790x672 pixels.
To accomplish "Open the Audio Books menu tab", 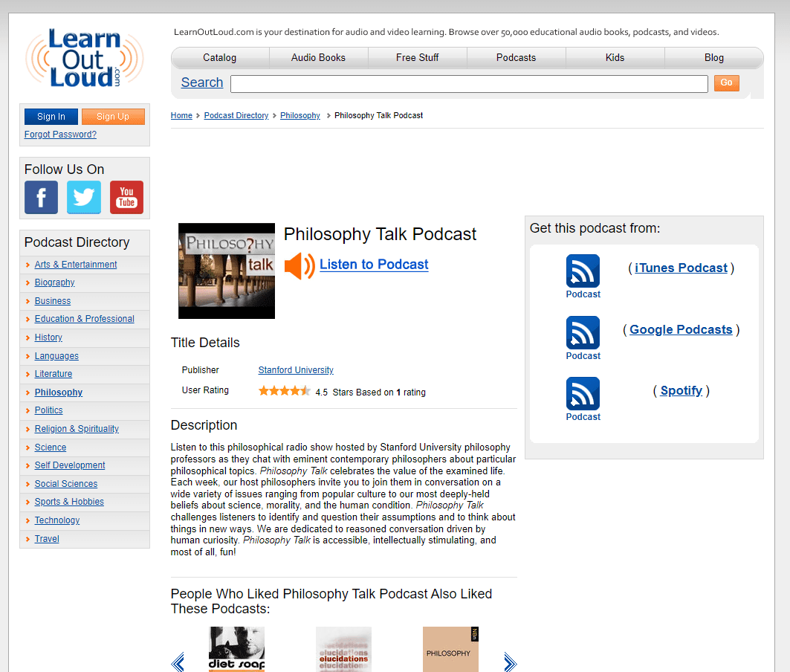I will click(318, 57).
